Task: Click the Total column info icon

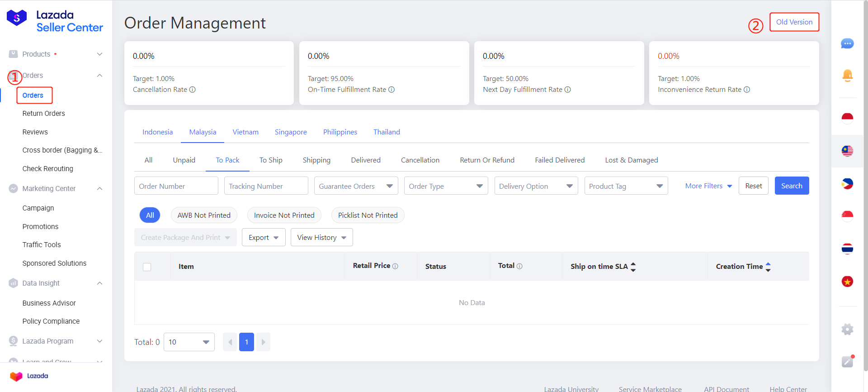Action: click(x=519, y=266)
